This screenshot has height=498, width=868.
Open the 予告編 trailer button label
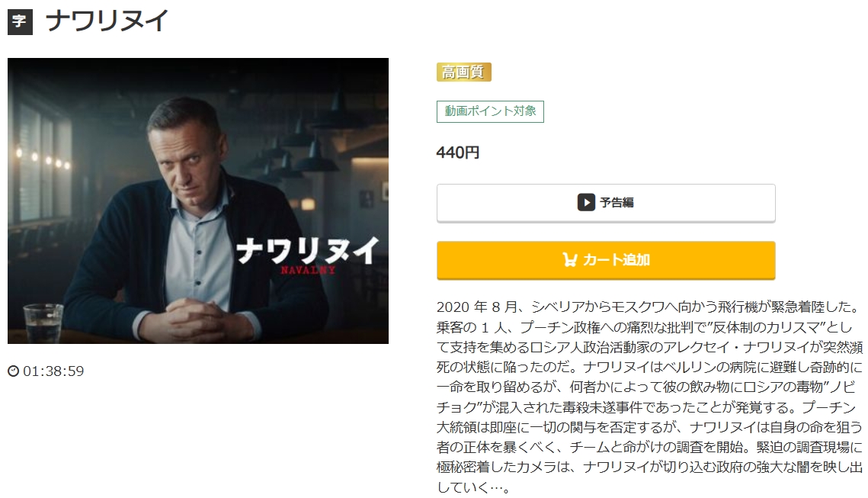[617, 202]
